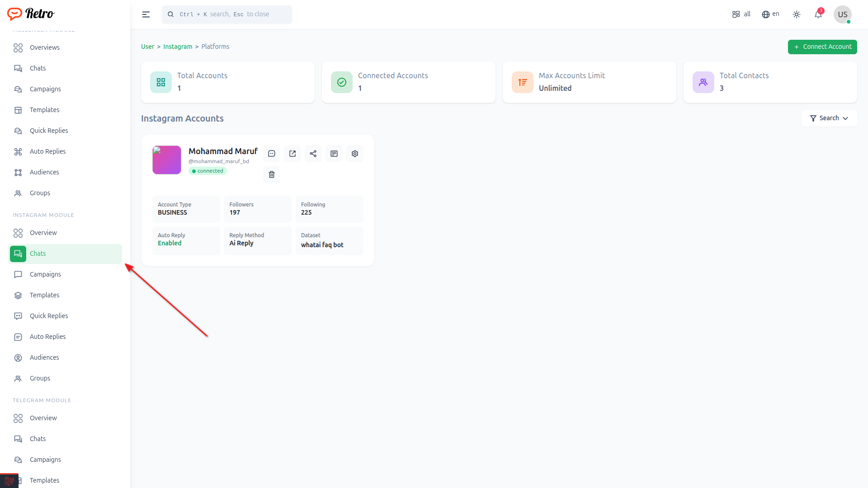868x488 pixels.
Task: Open language selector 'en'
Action: (771, 14)
